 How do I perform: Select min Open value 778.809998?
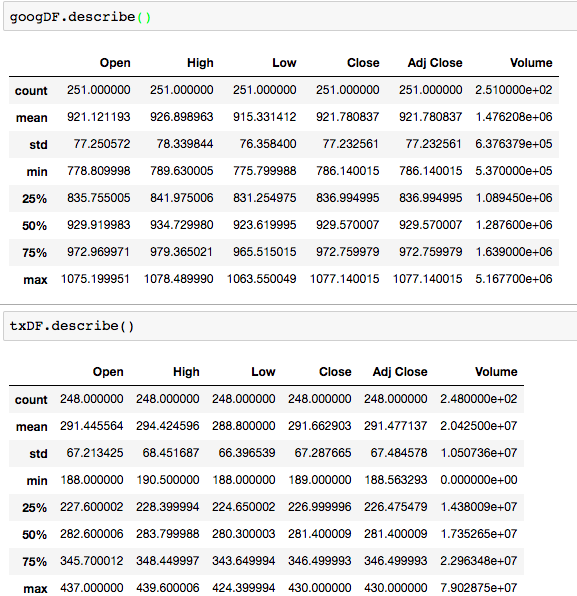tap(99, 171)
